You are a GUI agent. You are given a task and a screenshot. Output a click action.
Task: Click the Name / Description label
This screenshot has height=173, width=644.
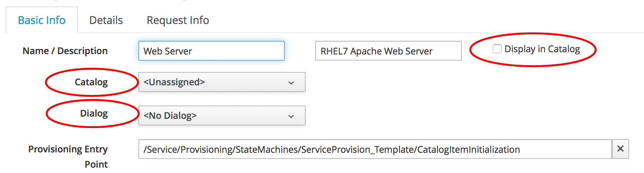point(65,51)
